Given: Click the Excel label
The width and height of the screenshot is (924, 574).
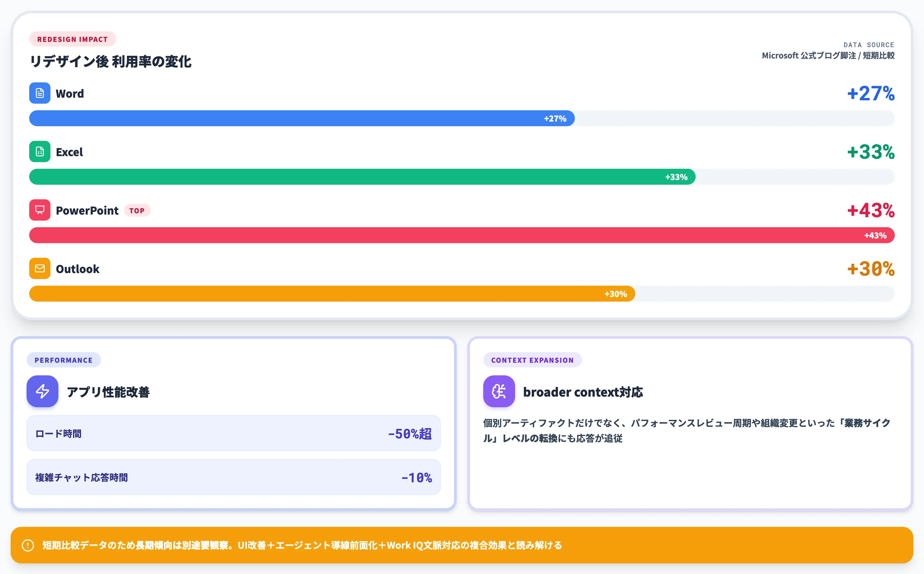Looking at the screenshot, I should [x=69, y=152].
